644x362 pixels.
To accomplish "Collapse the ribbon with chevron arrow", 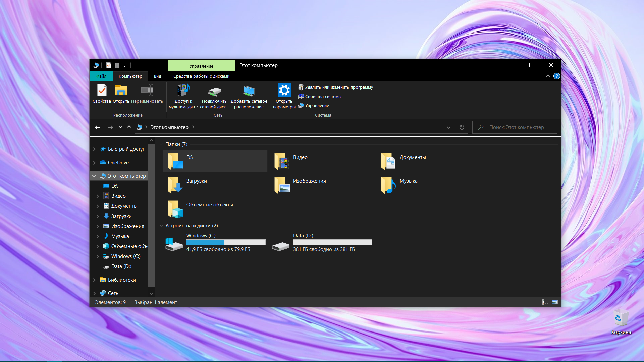I will (548, 76).
